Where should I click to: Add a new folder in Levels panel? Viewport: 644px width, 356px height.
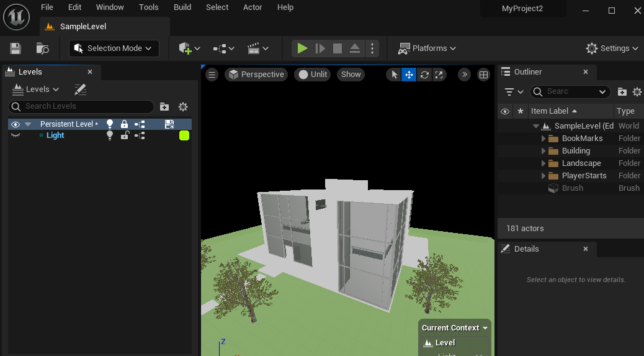[x=164, y=107]
